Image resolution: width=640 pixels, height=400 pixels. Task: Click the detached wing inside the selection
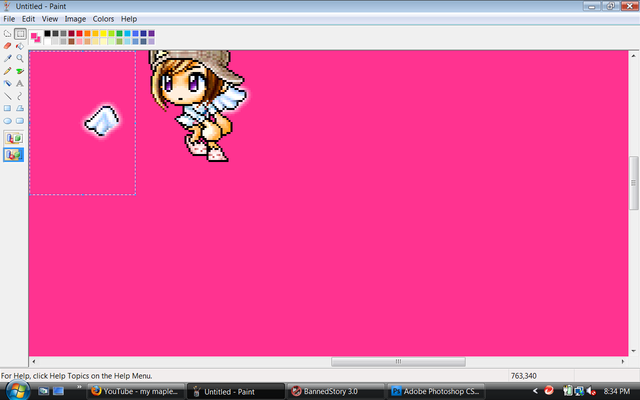pyautogui.click(x=102, y=121)
